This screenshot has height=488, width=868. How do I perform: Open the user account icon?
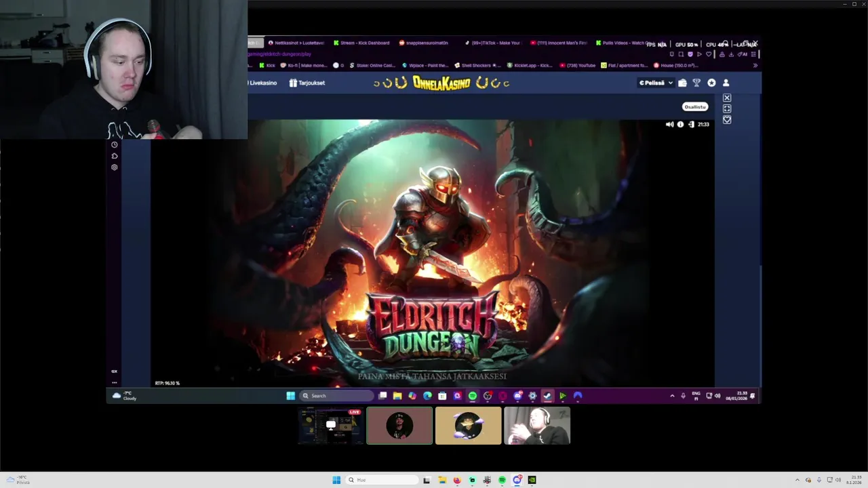tap(726, 83)
